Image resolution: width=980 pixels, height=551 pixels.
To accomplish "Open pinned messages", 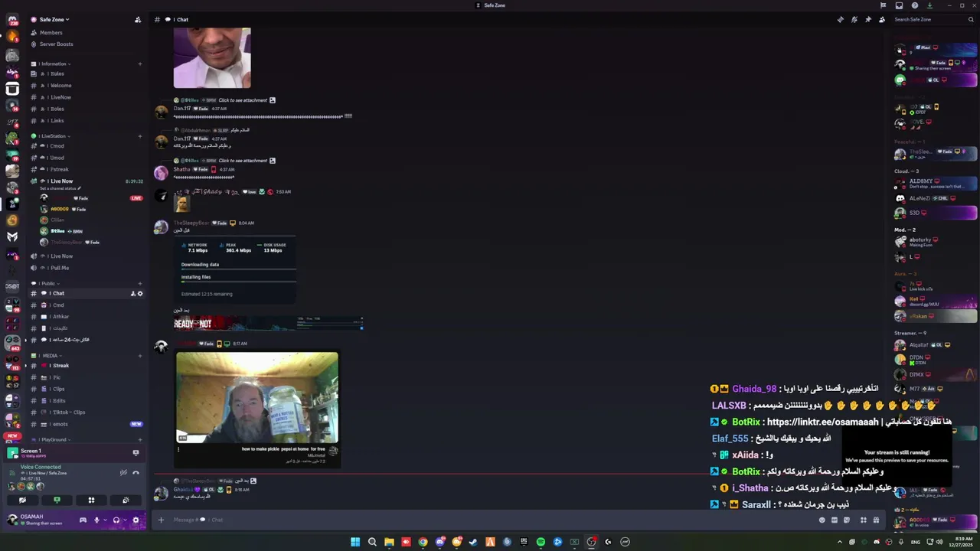I will [867, 19].
